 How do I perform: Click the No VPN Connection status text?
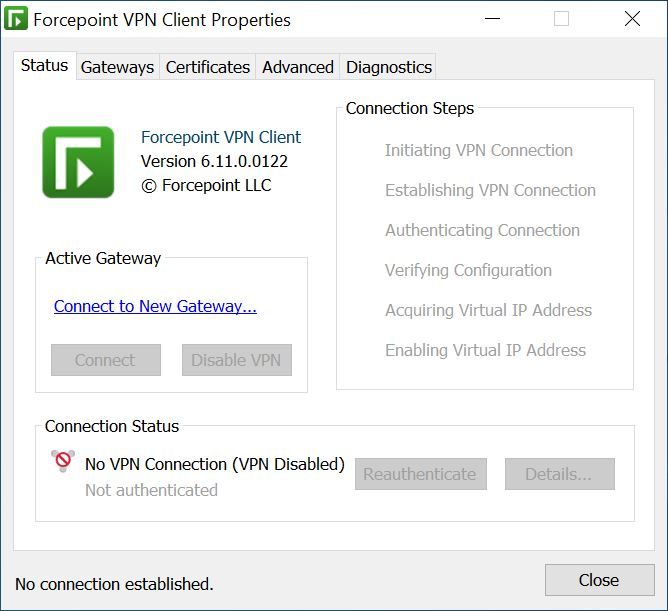click(x=215, y=464)
